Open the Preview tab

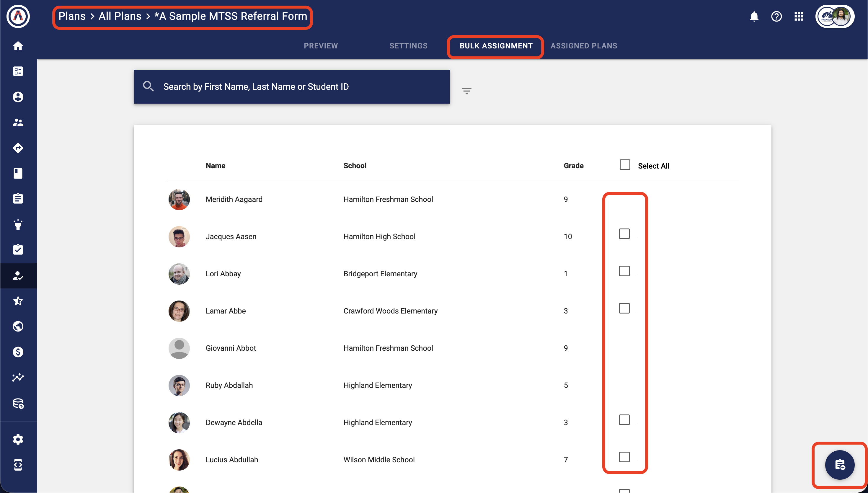pyautogui.click(x=321, y=46)
